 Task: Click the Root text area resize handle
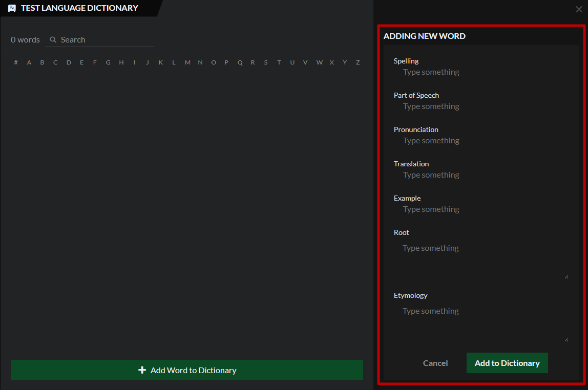(x=566, y=277)
